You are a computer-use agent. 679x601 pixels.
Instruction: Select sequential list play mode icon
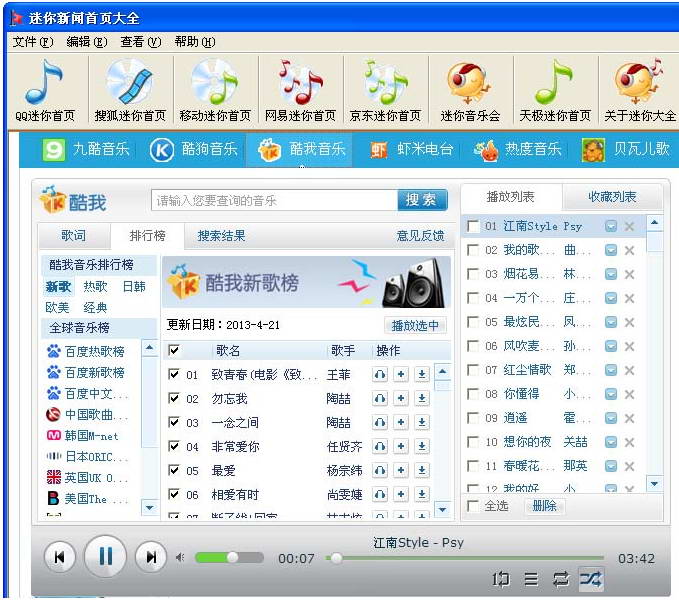point(531,579)
